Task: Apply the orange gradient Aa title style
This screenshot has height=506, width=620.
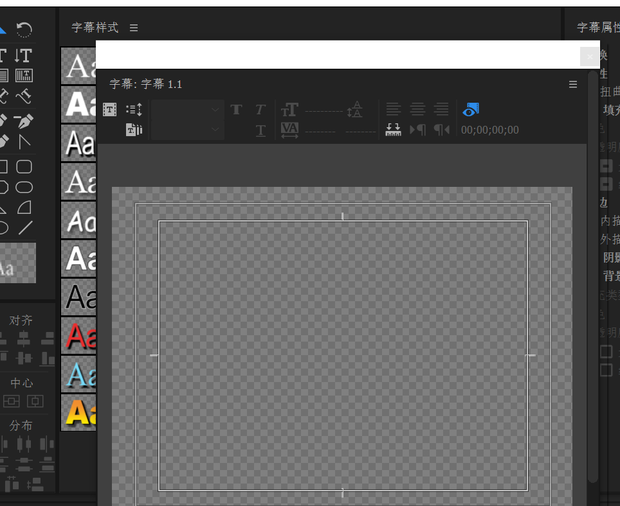Action: [79, 411]
